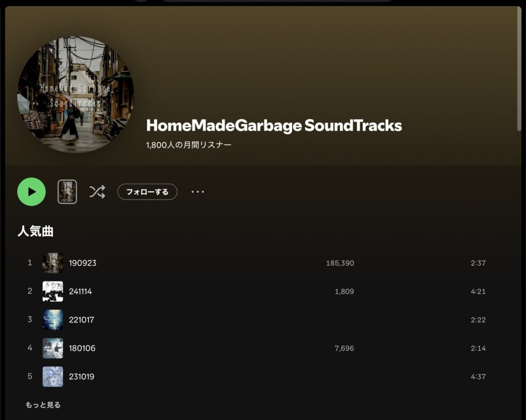Select track 241114 title
526x420 pixels.
[80, 292]
